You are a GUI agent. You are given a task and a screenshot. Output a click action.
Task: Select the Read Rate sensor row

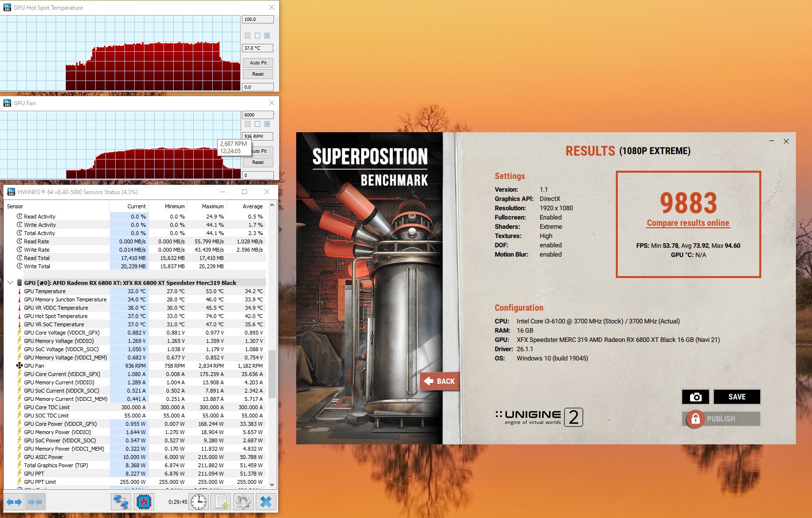coord(135,241)
